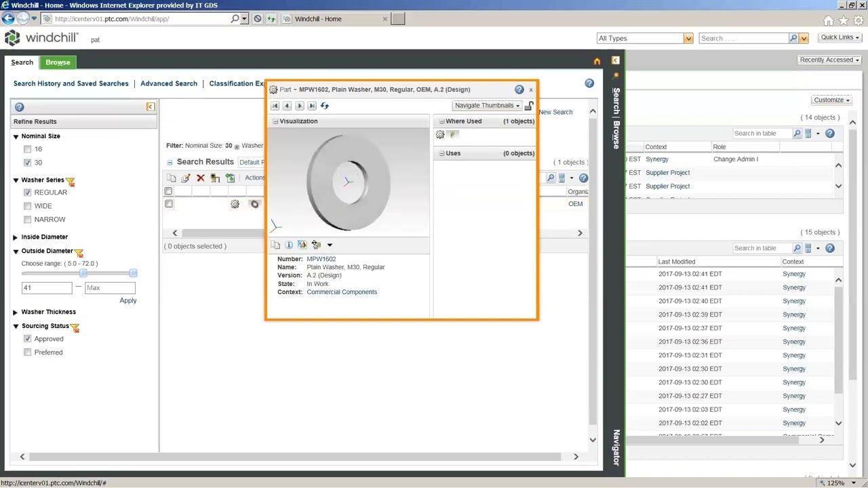Collapse Nominal Size facet
The width and height of the screenshot is (868, 488).
(16, 136)
